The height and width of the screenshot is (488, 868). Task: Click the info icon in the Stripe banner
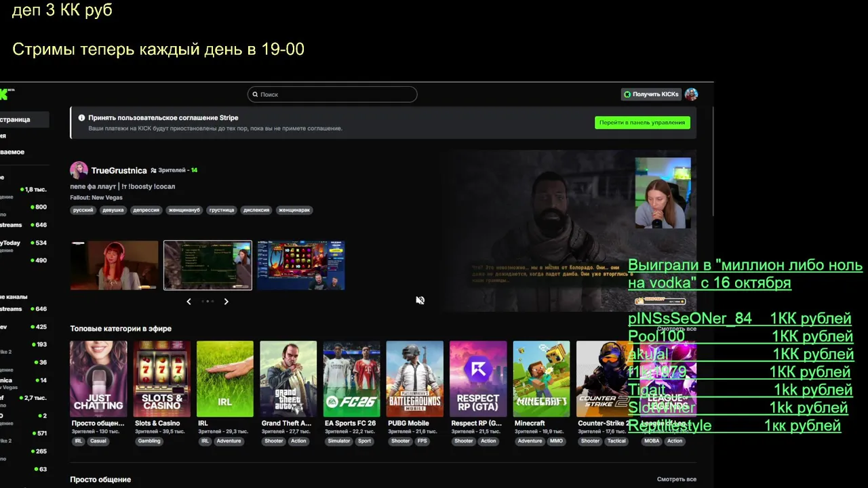[x=81, y=118]
